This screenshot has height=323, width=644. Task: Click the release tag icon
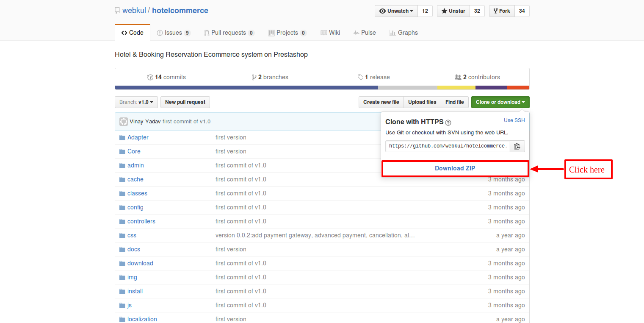[x=360, y=77]
